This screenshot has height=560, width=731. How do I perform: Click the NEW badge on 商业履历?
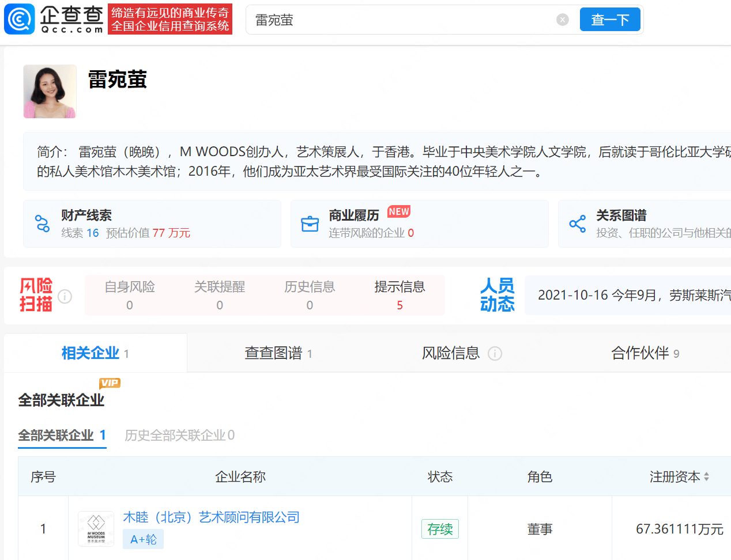click(x=399, y=212)
